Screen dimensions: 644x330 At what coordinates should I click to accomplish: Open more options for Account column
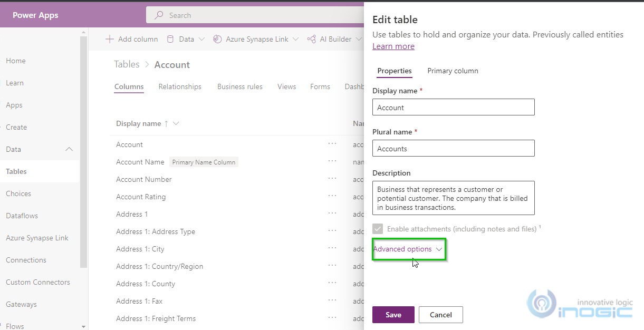332,143
